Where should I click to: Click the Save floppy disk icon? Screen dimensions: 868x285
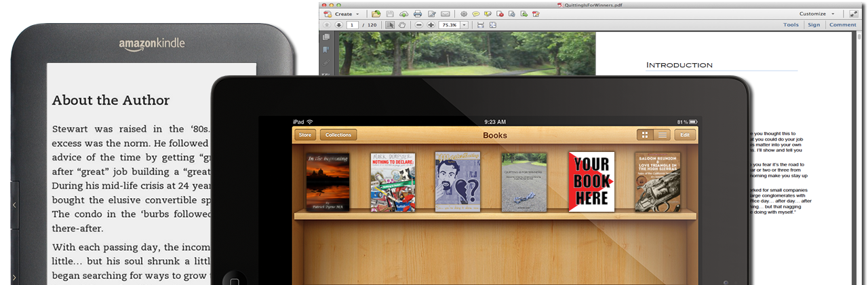tap(390, 14)
